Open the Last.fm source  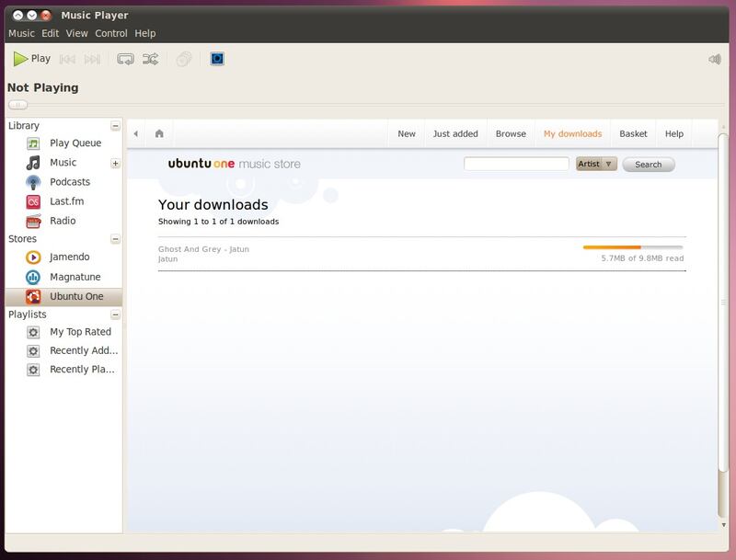[66, 201]
